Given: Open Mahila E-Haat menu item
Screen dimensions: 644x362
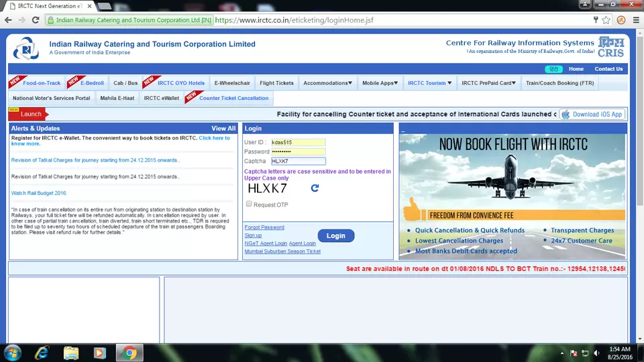Looking at the screenshot, I should click(117, 98).
